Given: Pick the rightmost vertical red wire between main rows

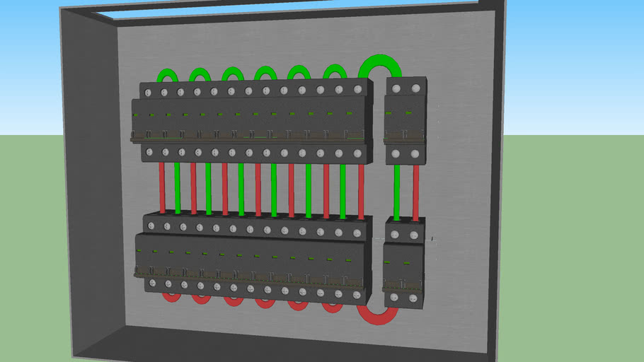Looking at the screenshot, I should point(360,188).
